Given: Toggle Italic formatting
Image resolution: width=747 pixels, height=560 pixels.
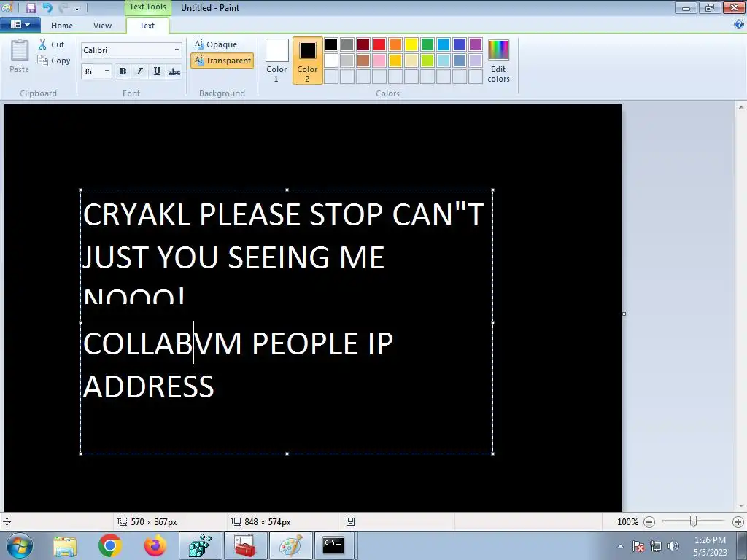Looking at the screenshot, I should 139,71.
